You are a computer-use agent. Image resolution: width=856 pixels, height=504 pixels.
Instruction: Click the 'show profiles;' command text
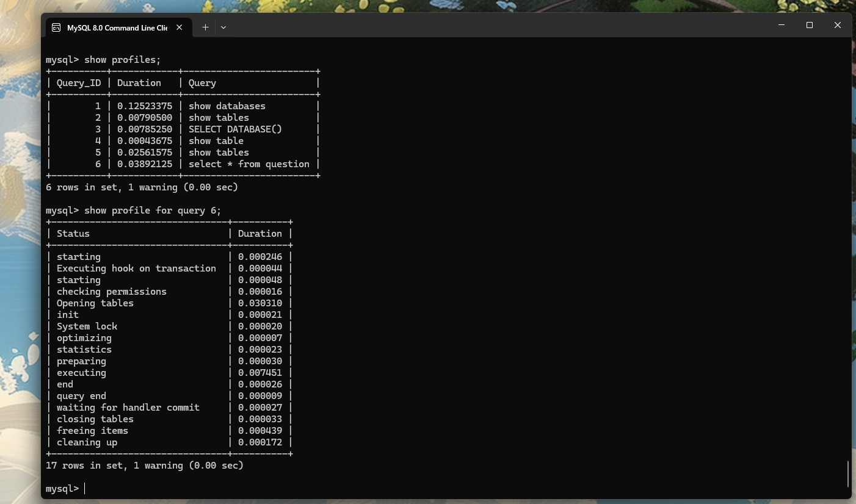click(122, 60)
